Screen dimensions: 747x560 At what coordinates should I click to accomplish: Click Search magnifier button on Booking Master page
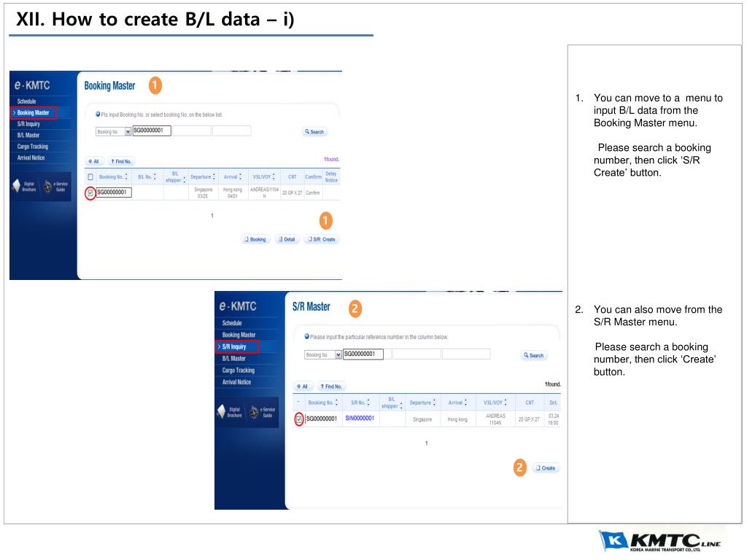tap(314, 132)
